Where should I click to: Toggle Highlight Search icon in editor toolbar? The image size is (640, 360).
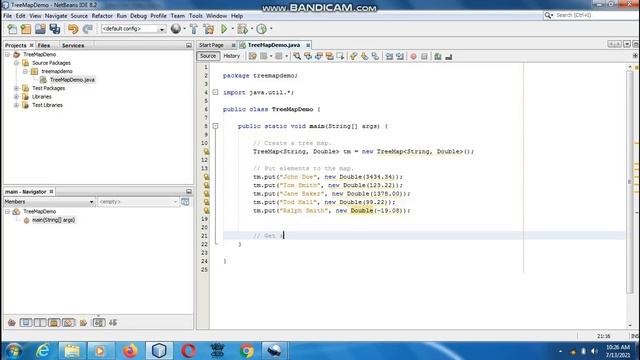tap(329, 56)
